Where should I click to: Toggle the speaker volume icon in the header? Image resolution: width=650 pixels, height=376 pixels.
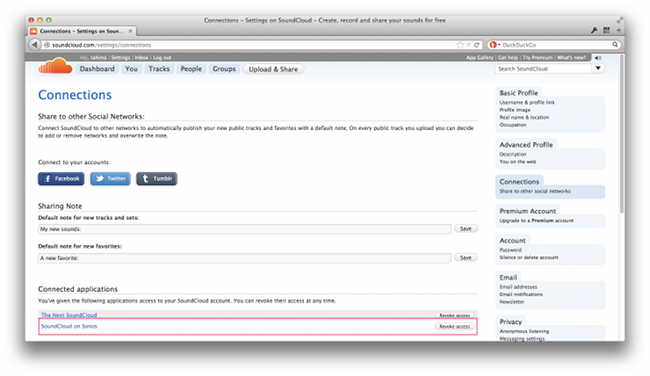click(598, 58)
